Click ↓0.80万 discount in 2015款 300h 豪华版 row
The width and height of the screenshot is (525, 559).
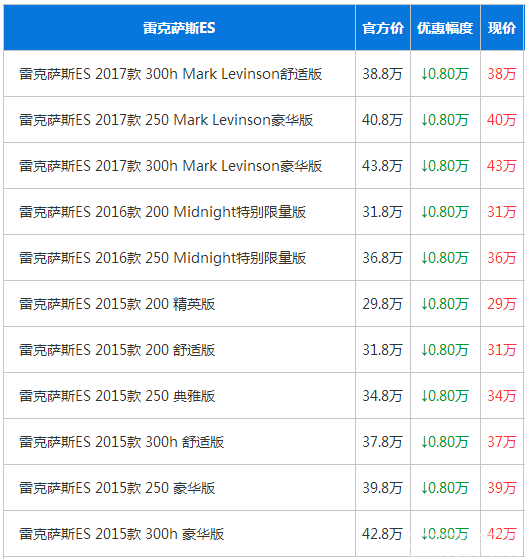(x=445, y=534)
